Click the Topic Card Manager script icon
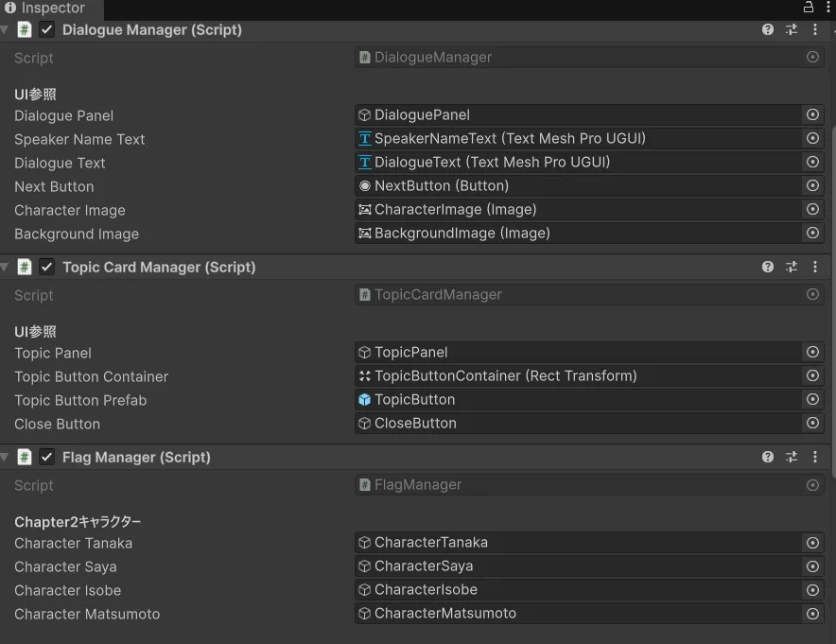 tap(24, 267)
